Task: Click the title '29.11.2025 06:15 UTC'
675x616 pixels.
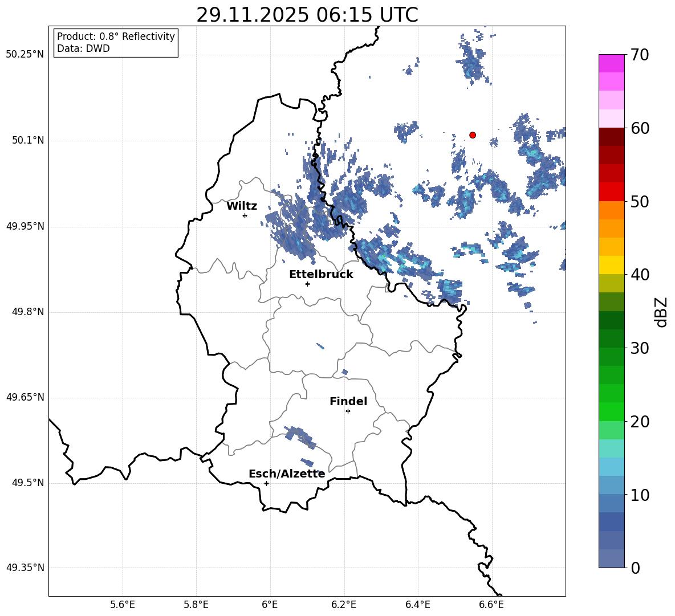Action: 307,15
